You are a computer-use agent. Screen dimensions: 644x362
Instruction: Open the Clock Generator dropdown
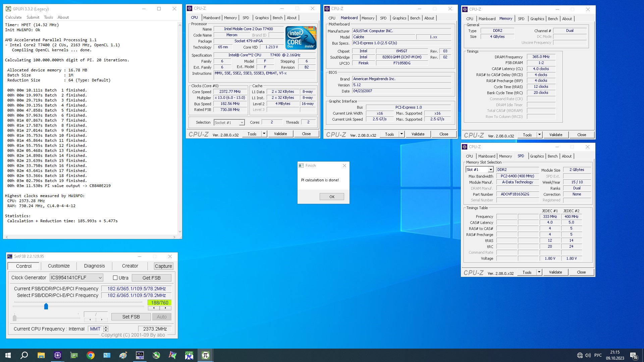point(76,278)
